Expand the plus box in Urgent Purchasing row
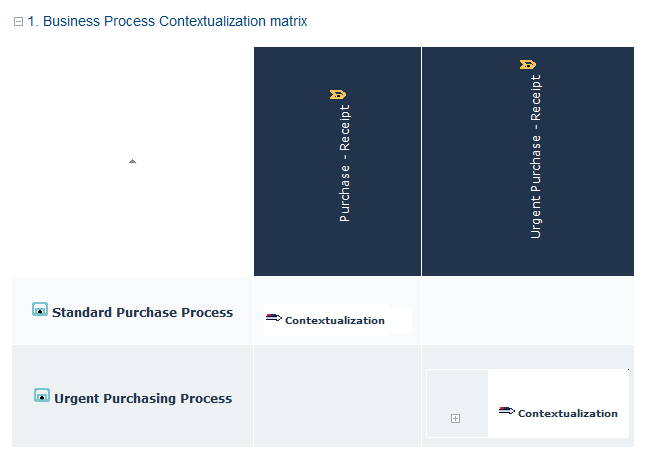 pos(455,418)
